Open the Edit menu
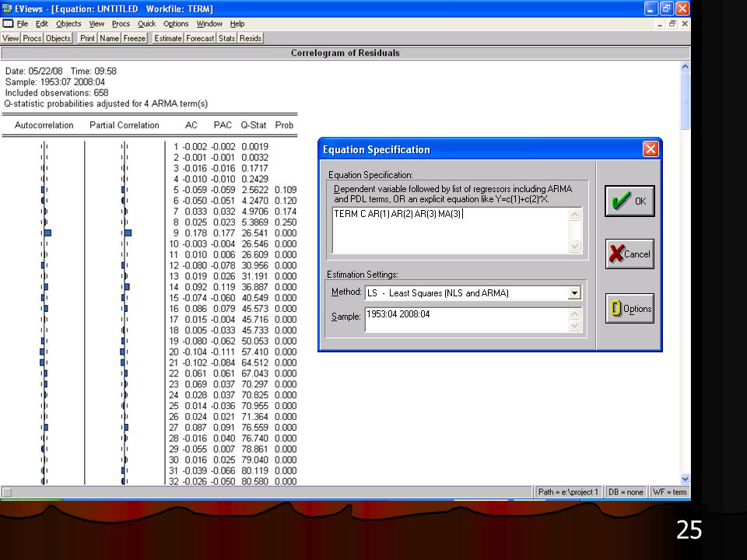This screenshot has width=747, height=560. [x=42, y=24]
